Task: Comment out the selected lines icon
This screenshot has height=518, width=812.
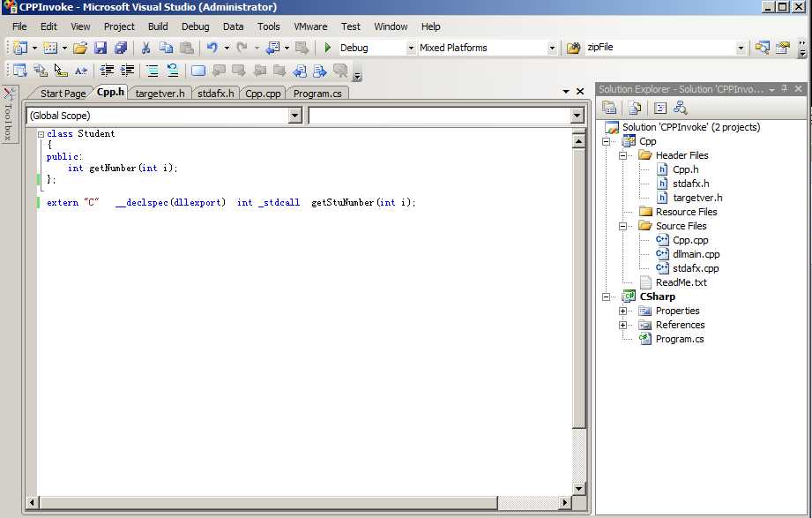Action: pos(153,71)
